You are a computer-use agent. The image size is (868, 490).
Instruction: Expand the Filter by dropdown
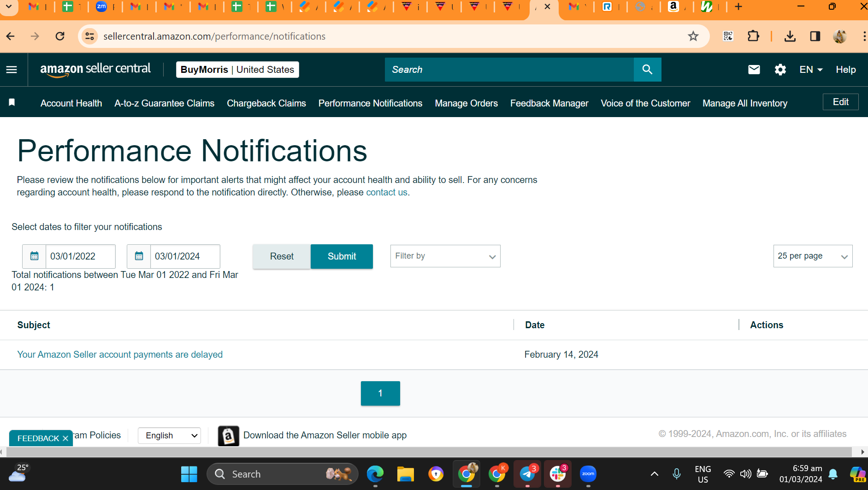[445, 256]
